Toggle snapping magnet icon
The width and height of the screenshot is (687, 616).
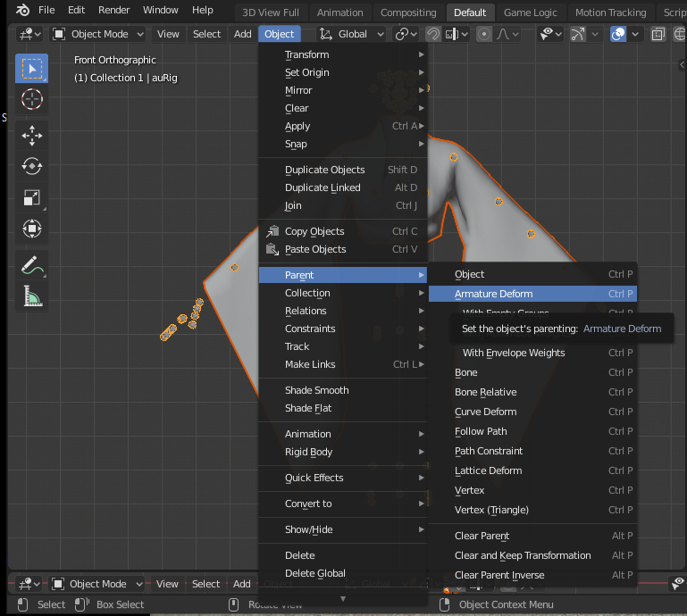pyautogui.click(x=433, y=34)
